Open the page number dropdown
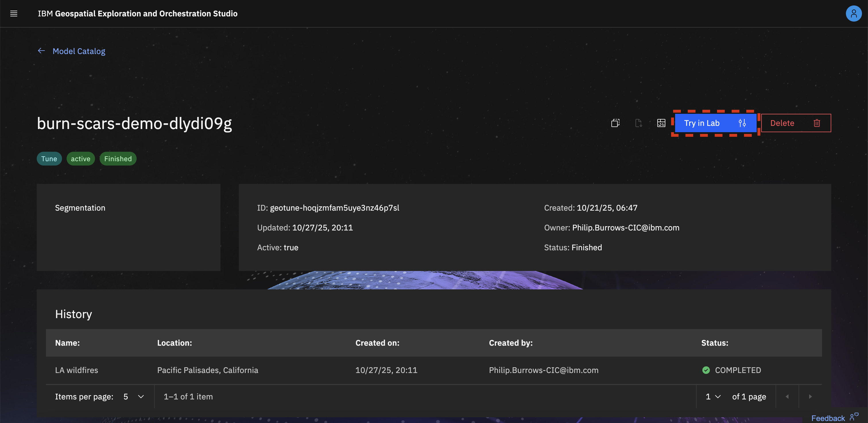The image size is (868, 423). click(x=713, y=396)
